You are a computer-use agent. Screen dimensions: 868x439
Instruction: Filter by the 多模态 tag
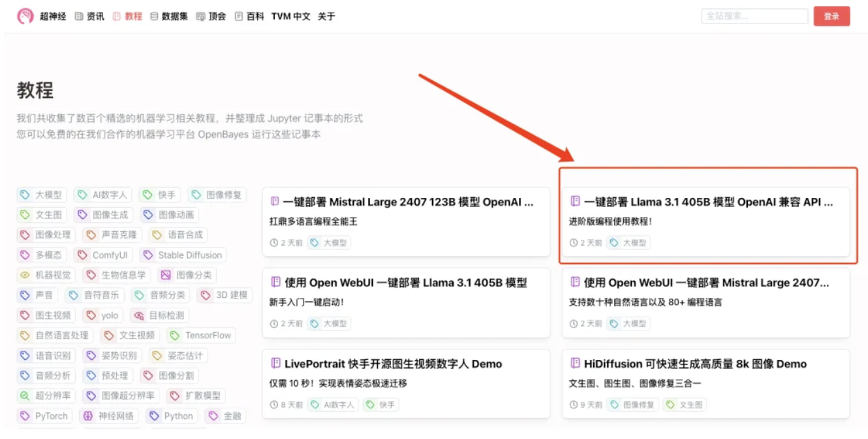pyautogui.click(x=42, y=255)
